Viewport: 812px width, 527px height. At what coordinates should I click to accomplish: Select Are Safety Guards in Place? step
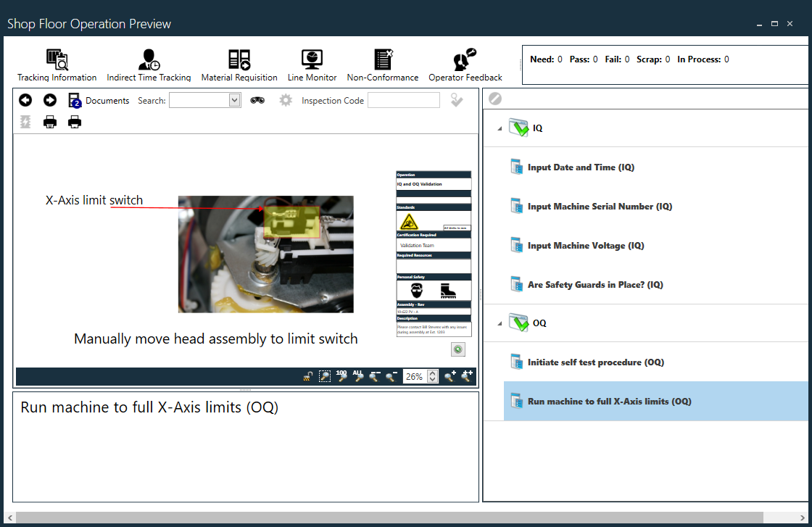click(x=594, y=285)
